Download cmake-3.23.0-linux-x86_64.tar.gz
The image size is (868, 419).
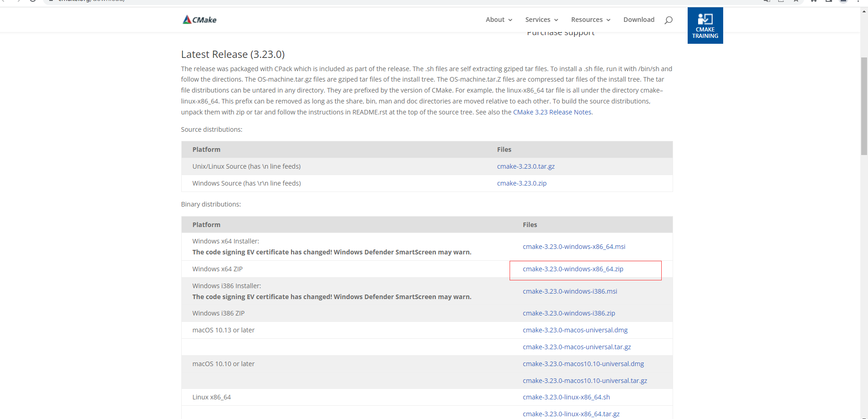tap(571, 414)
